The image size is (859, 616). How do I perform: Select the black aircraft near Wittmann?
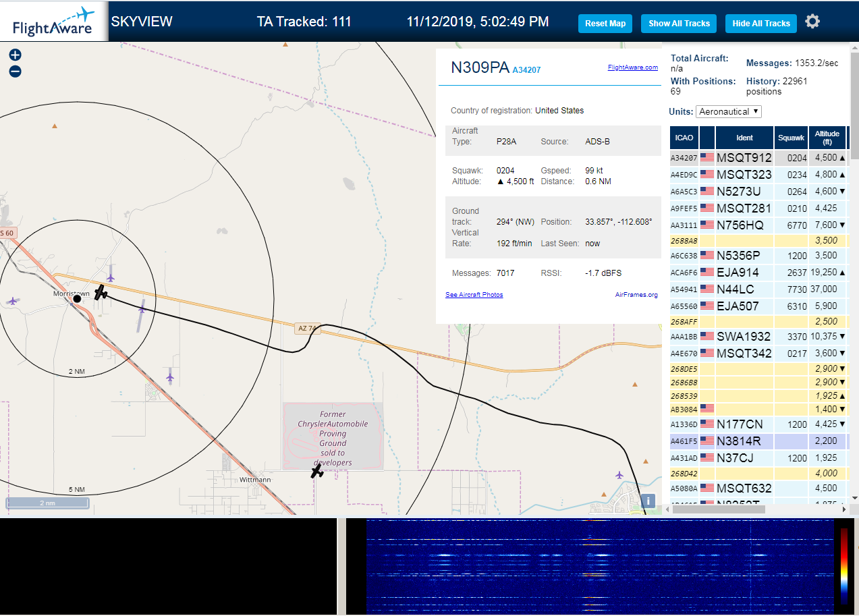coord(317,471)
